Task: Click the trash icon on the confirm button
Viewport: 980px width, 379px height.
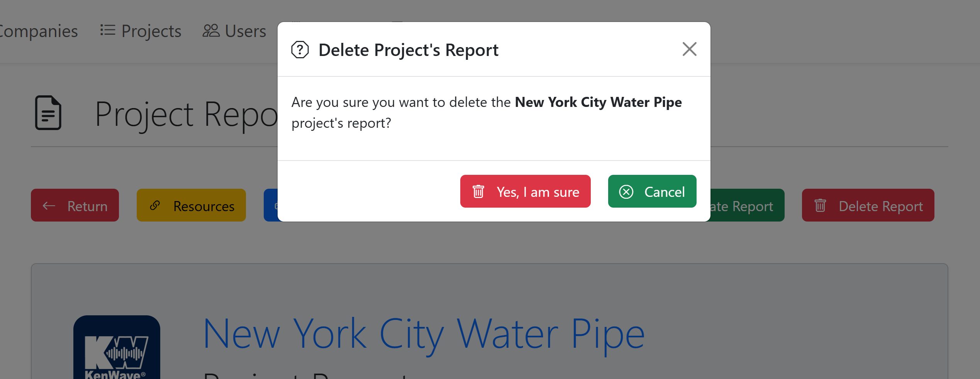Action: (478, 191)
